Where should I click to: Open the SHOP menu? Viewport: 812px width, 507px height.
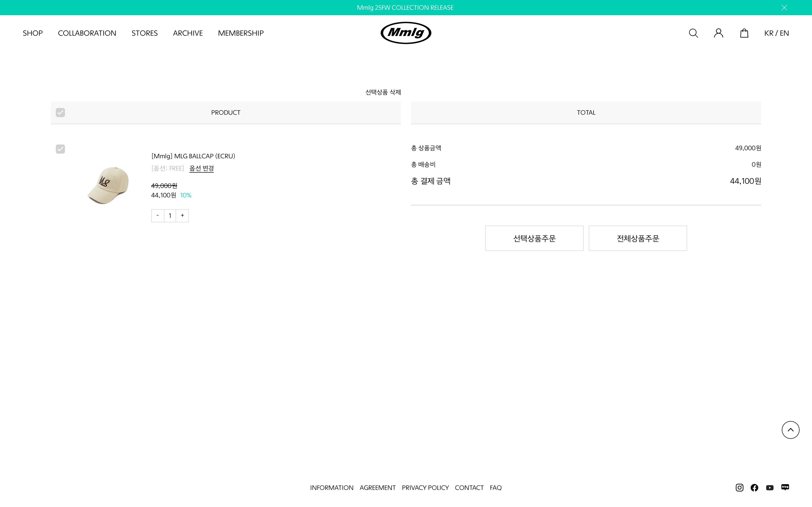[32, 33]
